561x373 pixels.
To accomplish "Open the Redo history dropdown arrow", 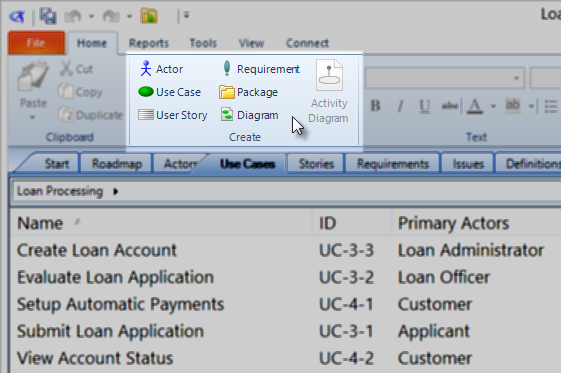I will point(130,16).
